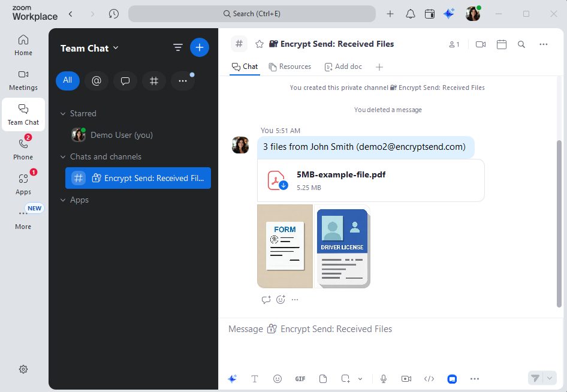
Task: Open GIF picker
Action: pos(300,379)
